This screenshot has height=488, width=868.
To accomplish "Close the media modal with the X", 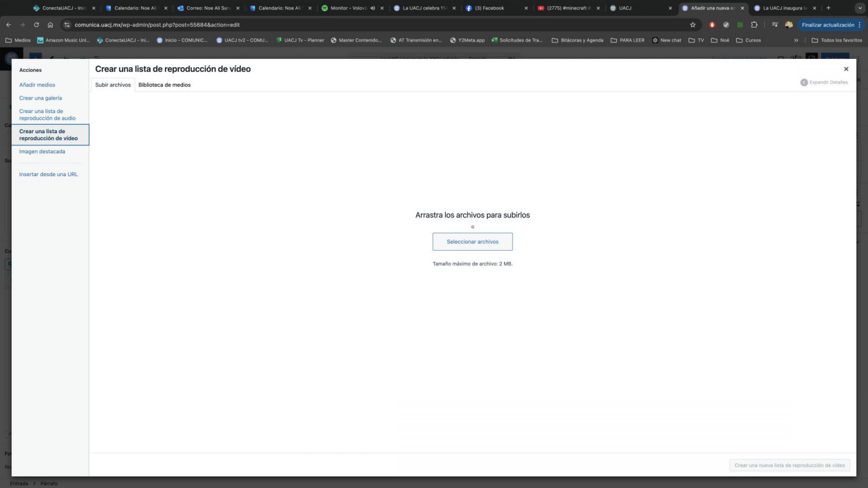I will click(x=846, y=69).
